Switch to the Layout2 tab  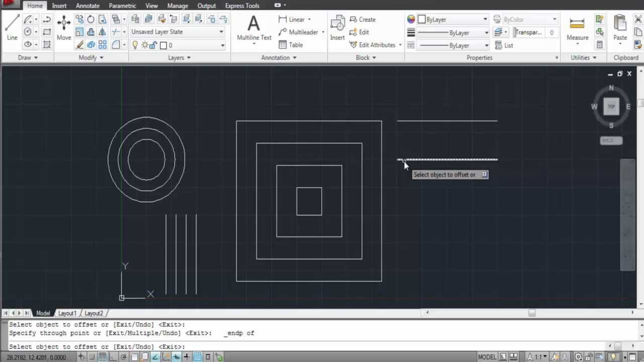point(94,313)
